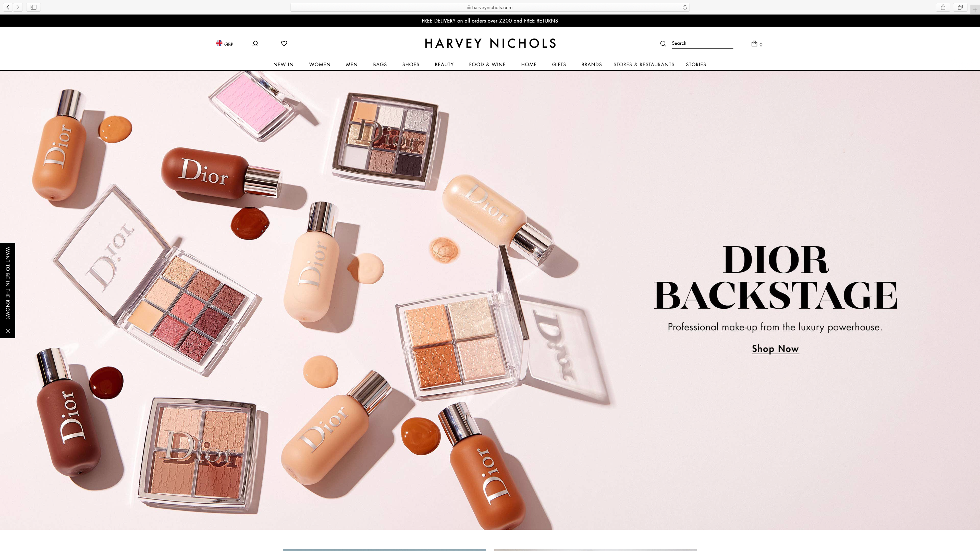The width and height of the screenshot is (980, 551).
Task: Open the FOOD & WINE menu
Action: 487,64
